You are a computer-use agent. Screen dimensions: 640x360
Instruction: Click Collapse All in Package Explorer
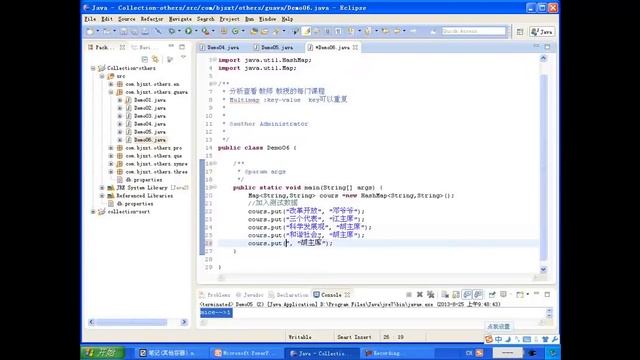[x=144, y=60]
